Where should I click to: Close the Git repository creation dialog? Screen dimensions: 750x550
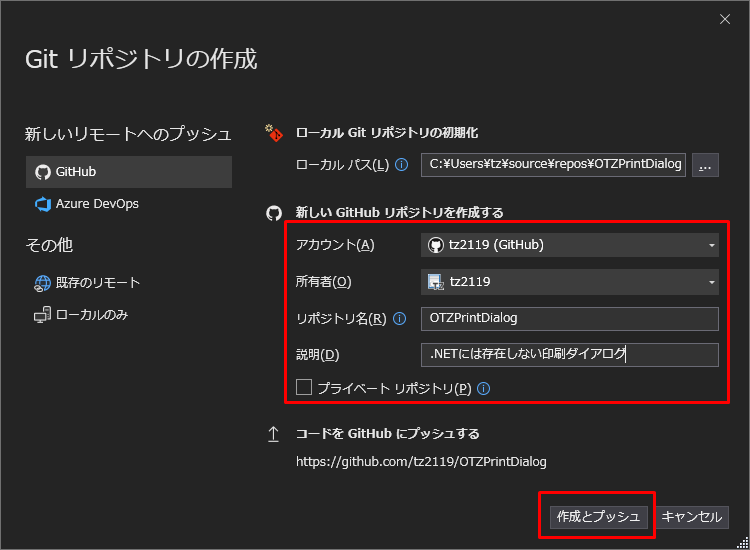(x=725, y=19)
